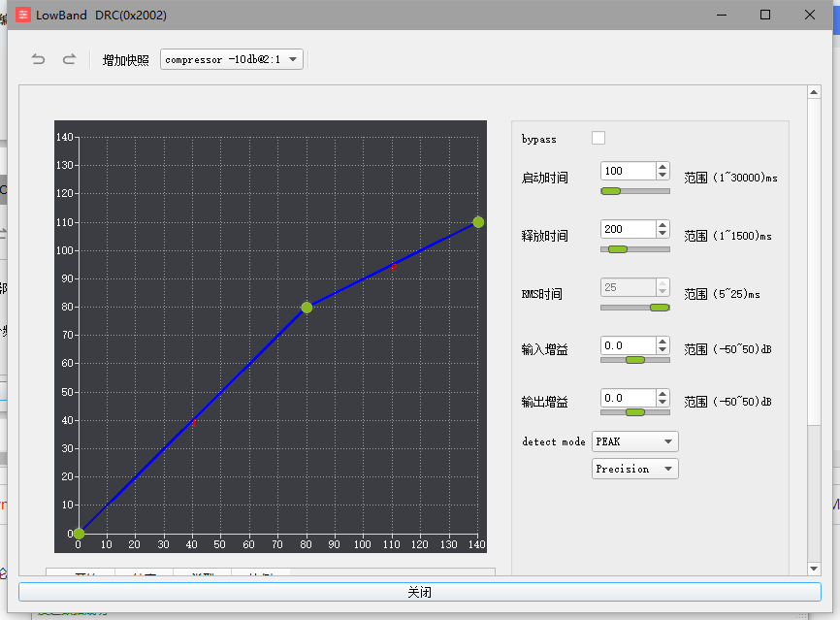Decrease 启动时间 with the down stepper arrow
The width and height of the screenshot is (840, 620).
click(x=662, y=176)
